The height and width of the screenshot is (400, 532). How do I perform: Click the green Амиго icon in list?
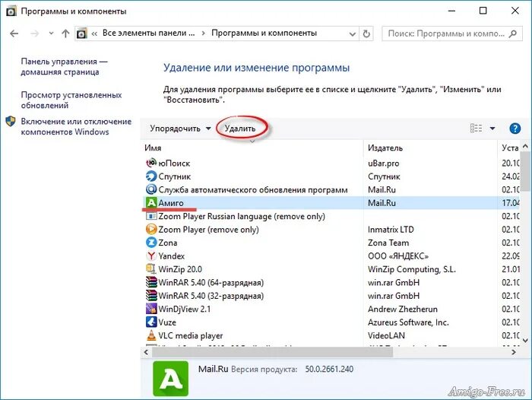coord(151,203)
